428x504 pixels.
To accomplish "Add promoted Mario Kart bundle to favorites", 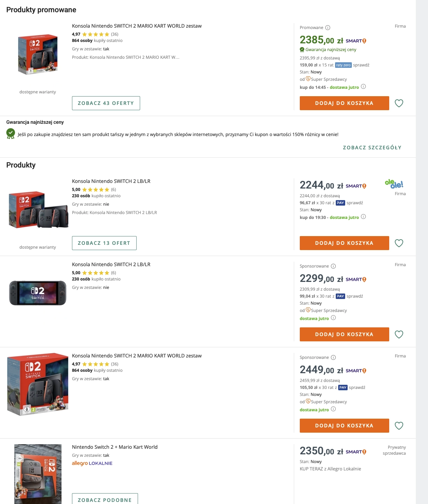I will tap(399, 103).
